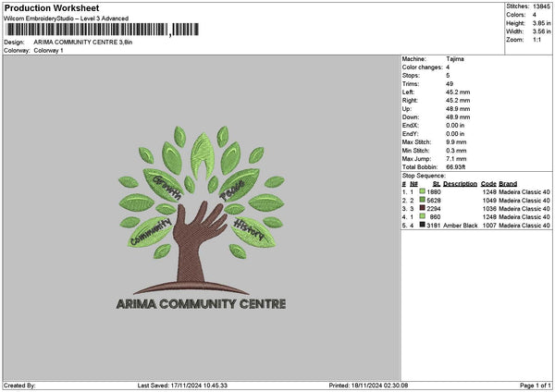Viewport: 555px width, 392px height.
Task: Click the leaf labeled 'Community'
Action: coord(151,232)
